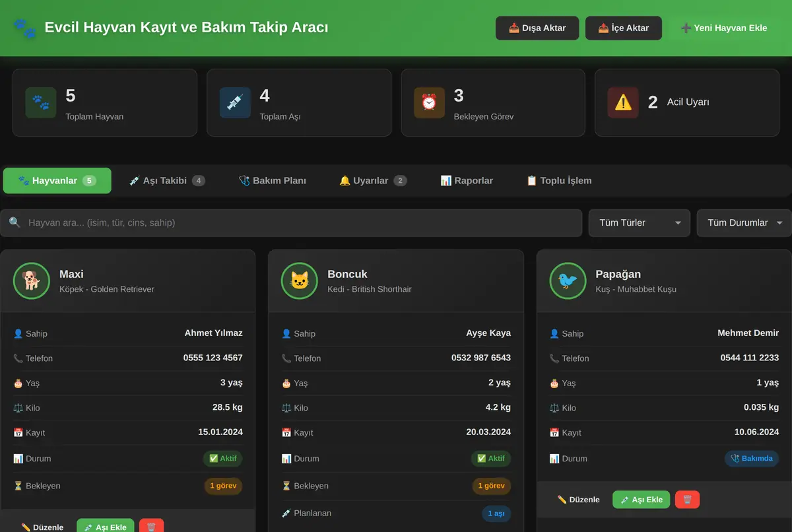792x532 pixels.
Task: Click the Toplam Aşı count 4
Action: pos(265,96)
